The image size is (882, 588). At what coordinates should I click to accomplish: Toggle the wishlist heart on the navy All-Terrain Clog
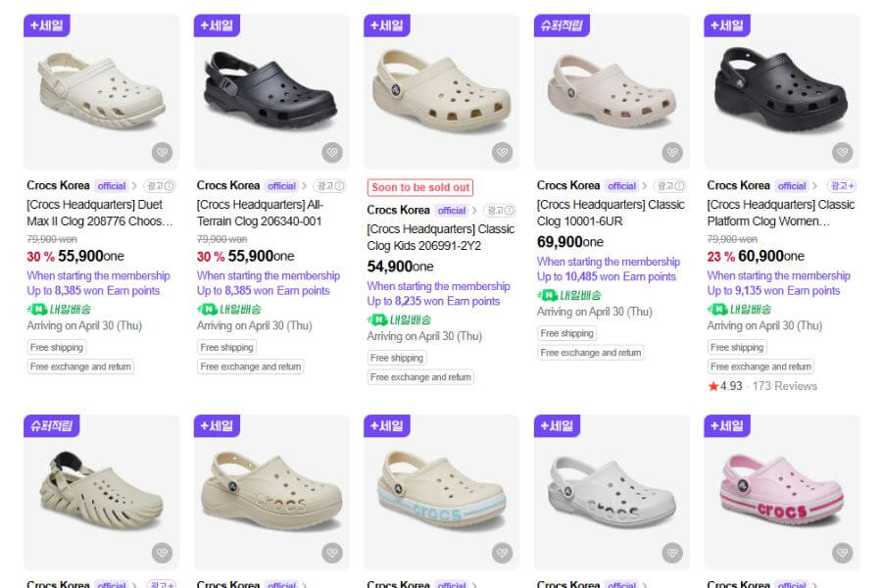pos(332,152)
